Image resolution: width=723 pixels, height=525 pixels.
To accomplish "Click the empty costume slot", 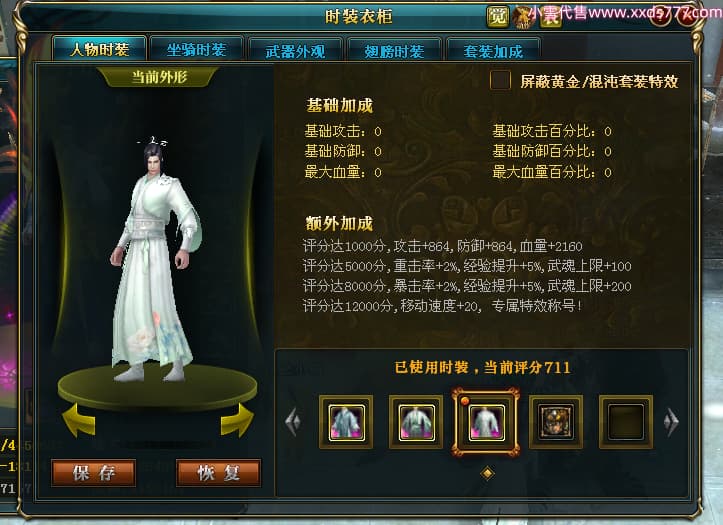I will [626, 422].
